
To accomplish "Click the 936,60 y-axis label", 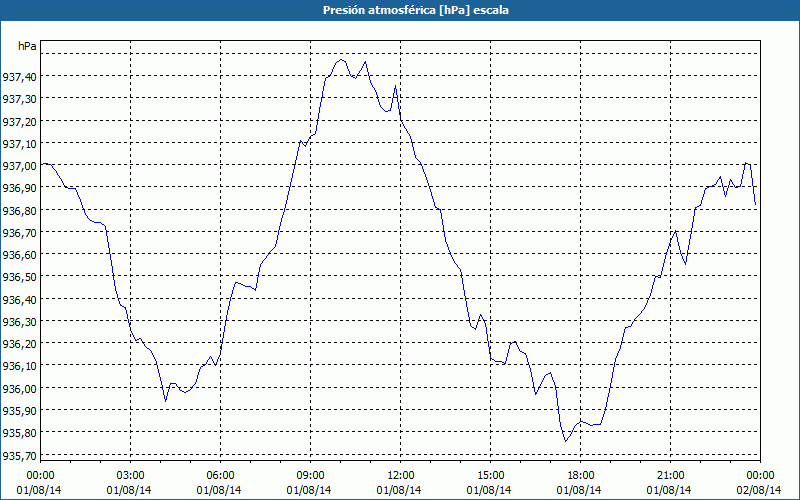I will click(x=19, y=255).
